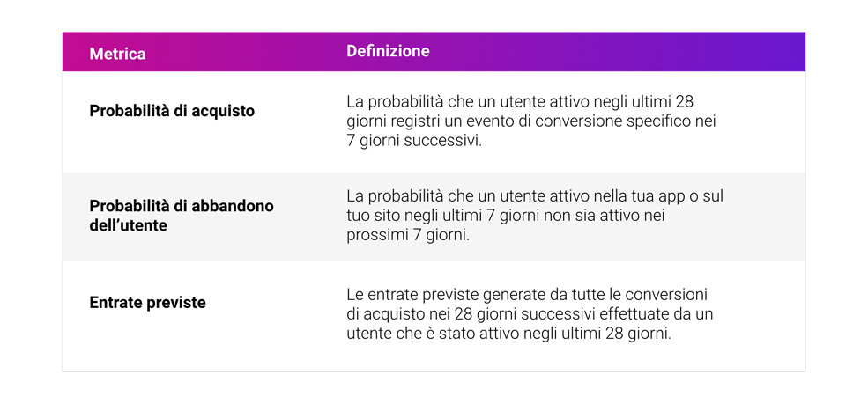Click the gray-shaded middle table row

coord(434,217)
